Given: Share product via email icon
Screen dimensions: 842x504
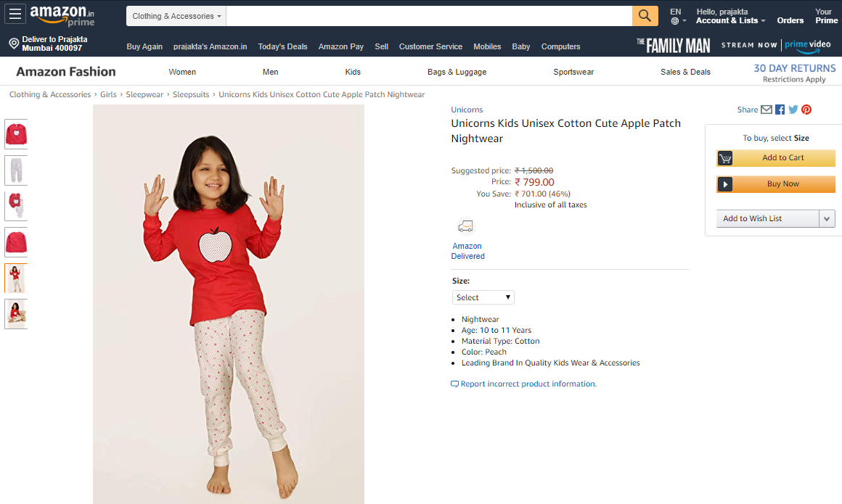Looking at the screenshot, I should (x=767, y=110).
